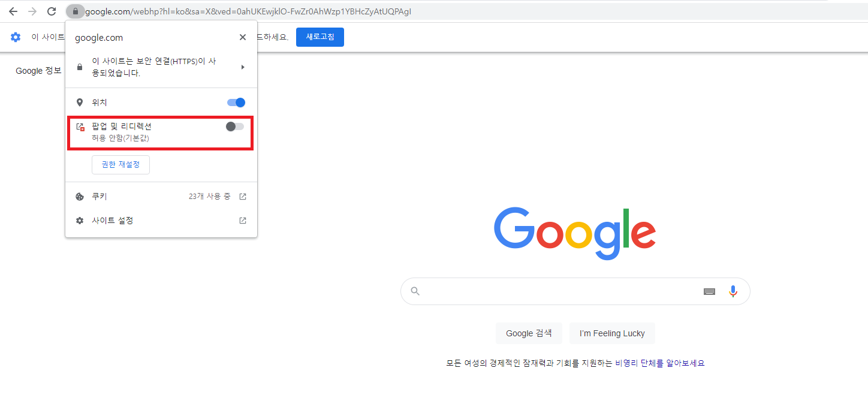Click the cookie icon next to 쿠키

coord(80,197)
